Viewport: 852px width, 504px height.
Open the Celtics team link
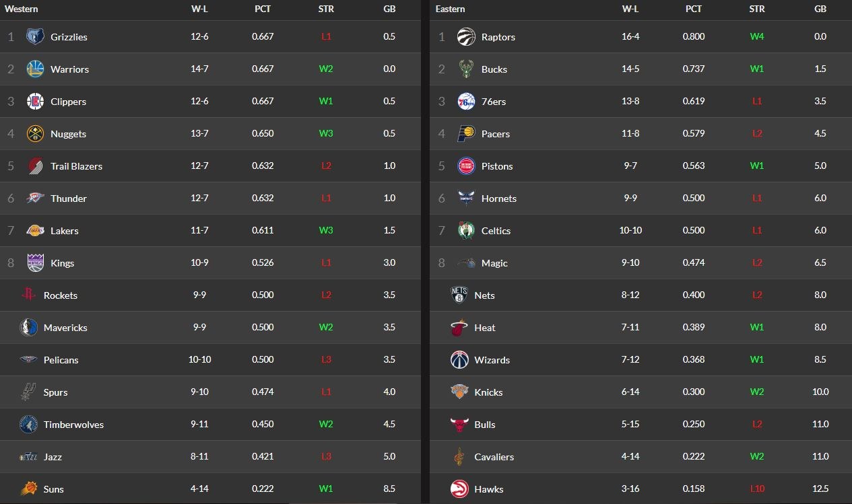coord(496,231)
